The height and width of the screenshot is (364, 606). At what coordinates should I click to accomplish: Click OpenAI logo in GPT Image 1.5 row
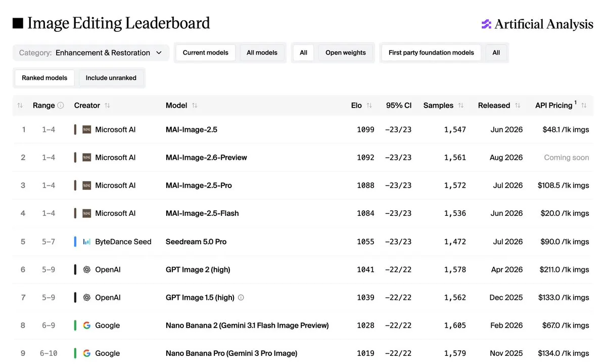coord(86,297)
